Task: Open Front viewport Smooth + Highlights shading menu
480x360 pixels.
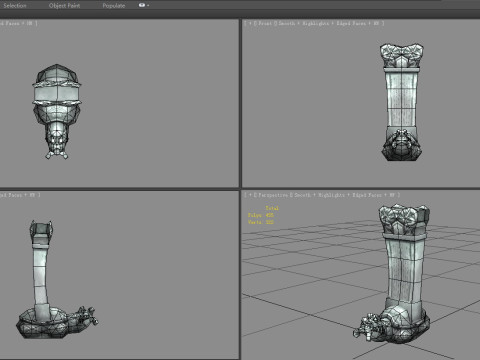Action: [x=304, y=23]
